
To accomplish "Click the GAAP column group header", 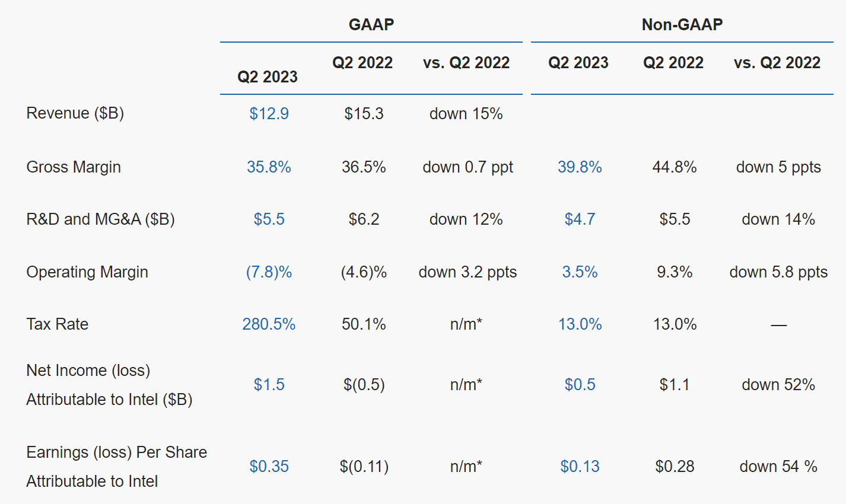I will [x=371, y=24].
